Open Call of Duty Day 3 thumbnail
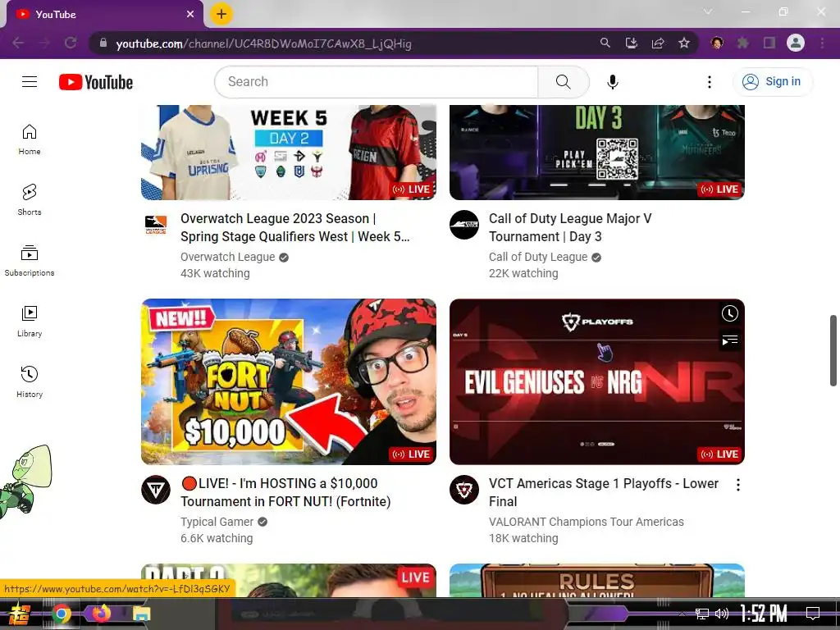This screenshot has height=630, width=840. [597, 152]
